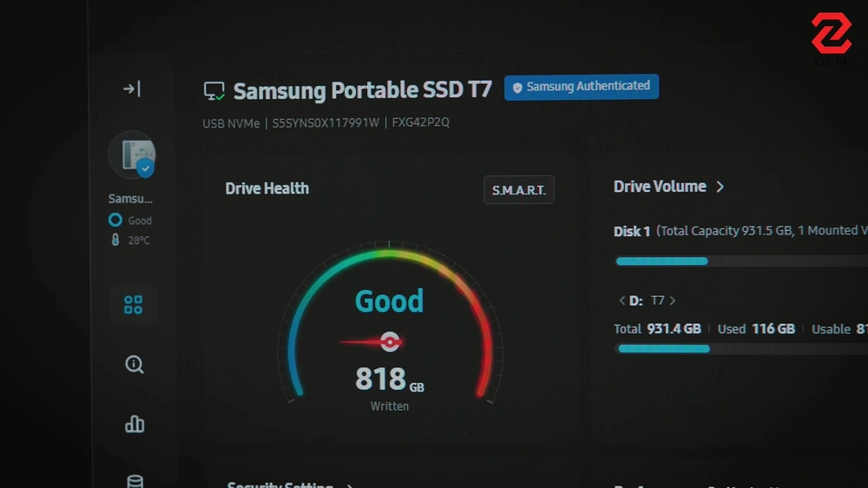Click the S.M.A.R.T. button
This screenshot has width=868, height=488.
(x=519, y=190)
